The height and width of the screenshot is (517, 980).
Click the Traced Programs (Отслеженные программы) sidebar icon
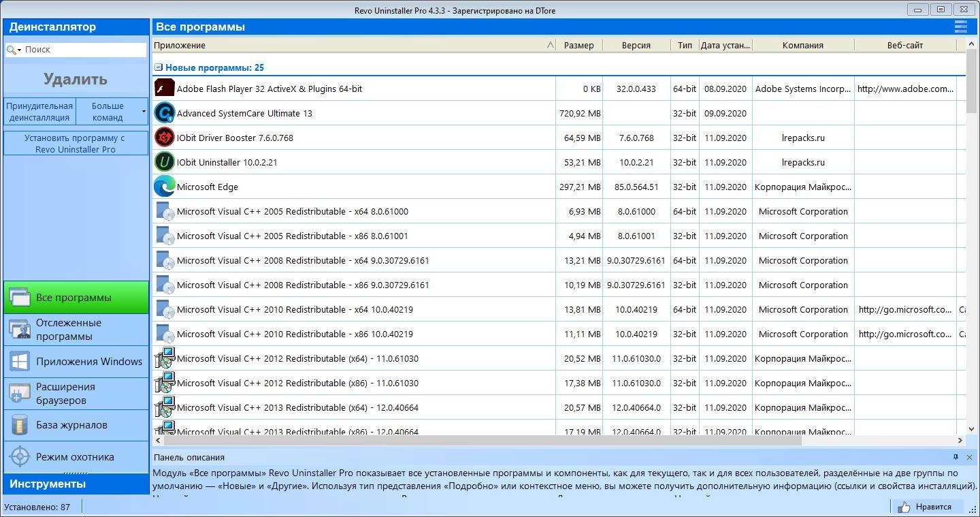tap(20, 330)
